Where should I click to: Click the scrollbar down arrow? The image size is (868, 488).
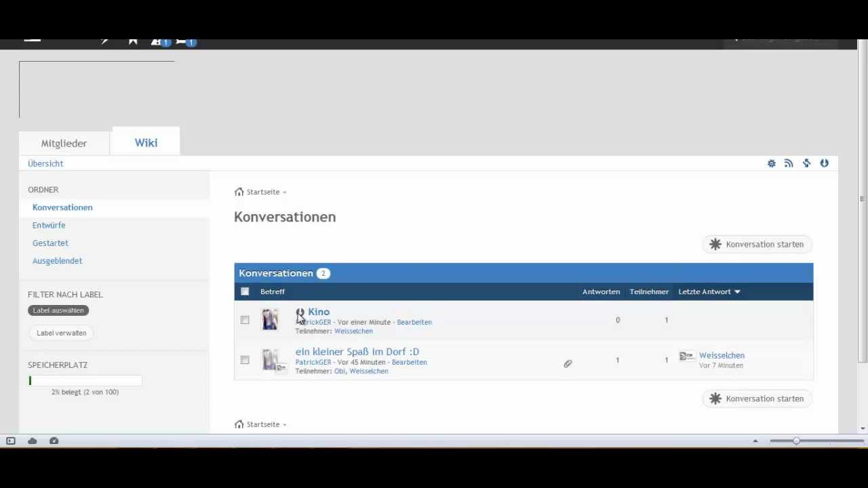click(862, 428)
